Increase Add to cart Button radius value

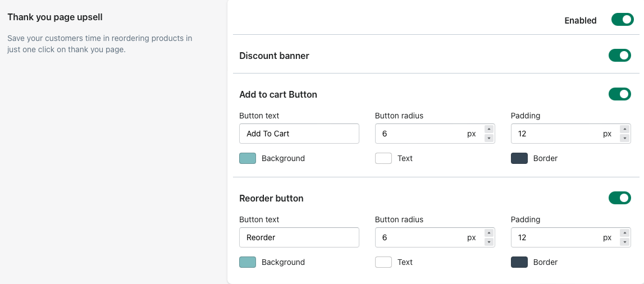pos(488,130)
